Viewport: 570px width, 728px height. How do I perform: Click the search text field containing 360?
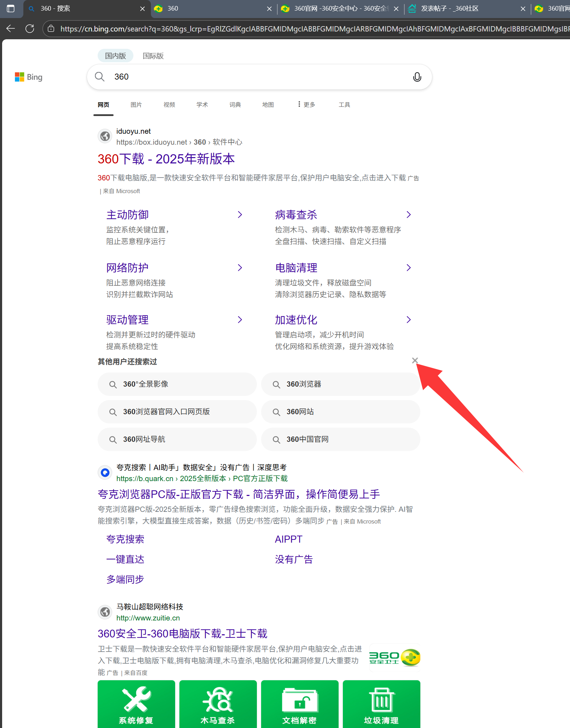tap(258, 77)
